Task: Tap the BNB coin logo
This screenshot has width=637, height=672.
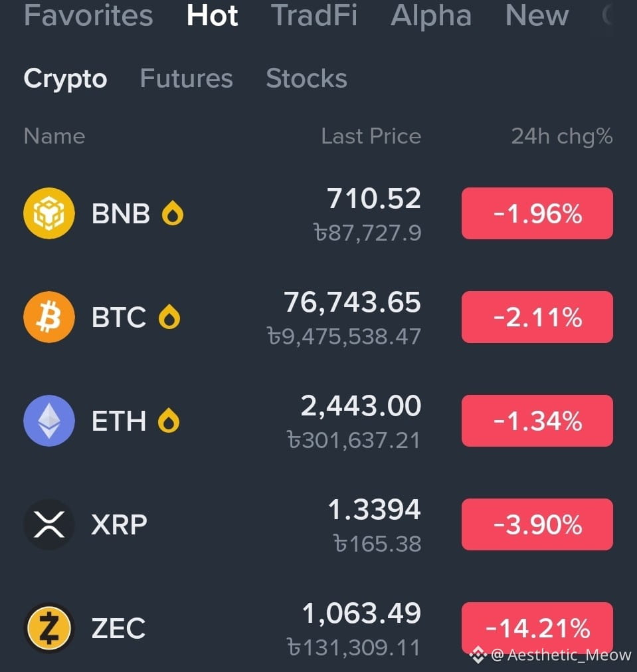Action: (x=49, y=213)
